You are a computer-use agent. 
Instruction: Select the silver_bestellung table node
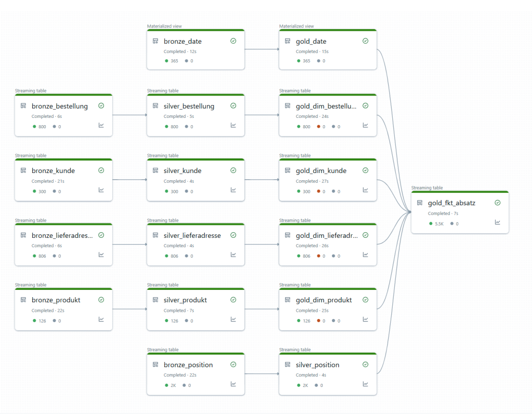click(x=189, y=106)
